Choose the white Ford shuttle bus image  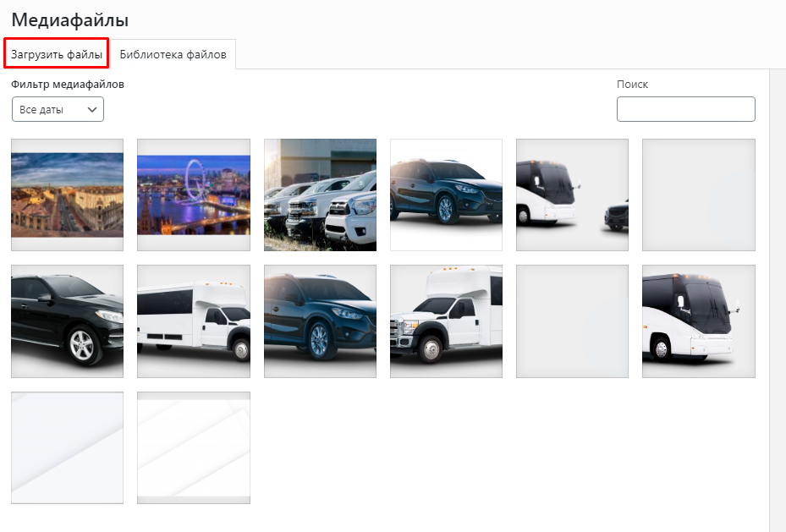pyautogui.click(x=446, y=321)
